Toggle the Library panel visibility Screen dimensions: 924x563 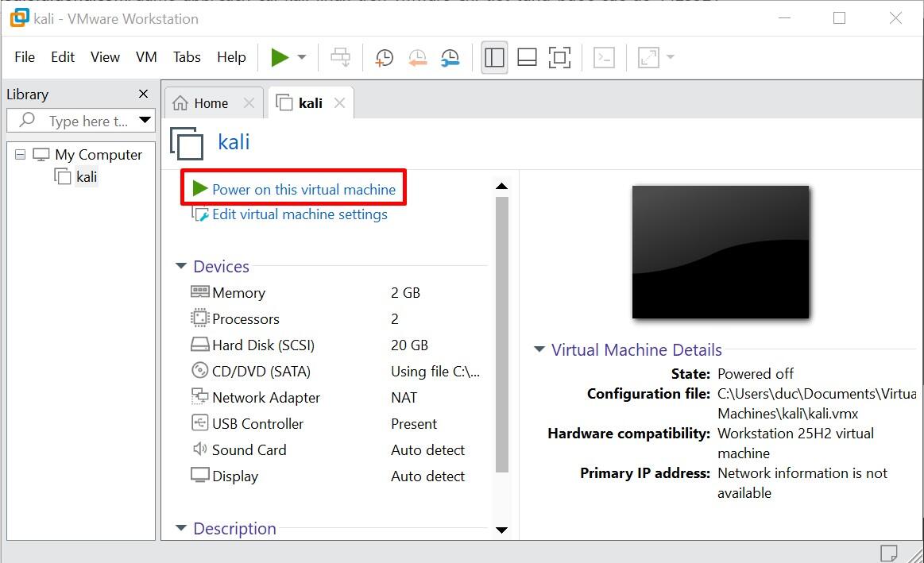click(494, 57)
